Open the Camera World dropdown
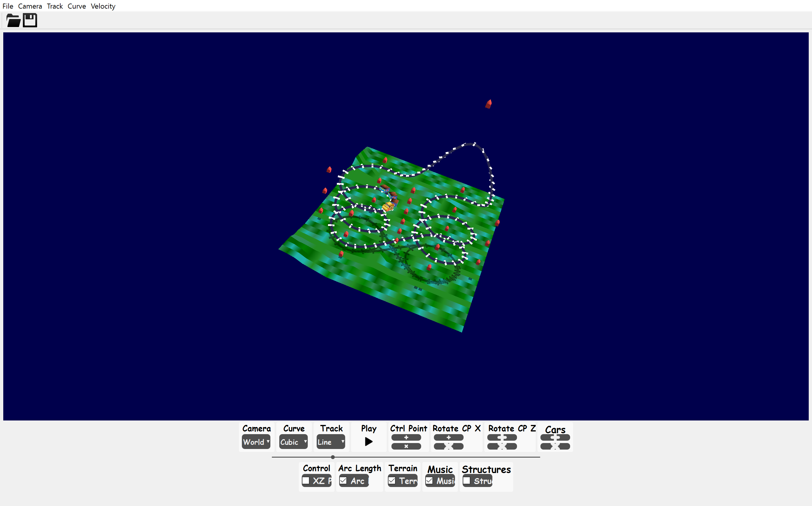Viewport: 812px width, 506px height. (x=256, y=442)
